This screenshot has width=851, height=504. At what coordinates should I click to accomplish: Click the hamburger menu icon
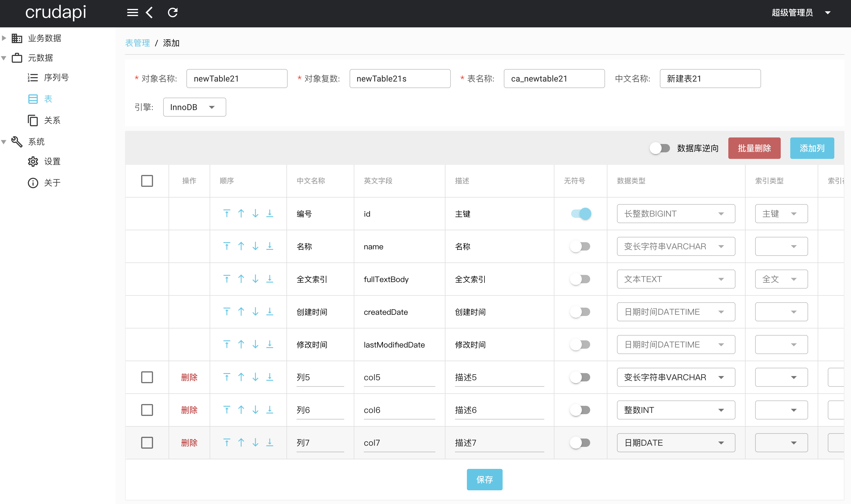pyautogui.click(x=133, y=12)
